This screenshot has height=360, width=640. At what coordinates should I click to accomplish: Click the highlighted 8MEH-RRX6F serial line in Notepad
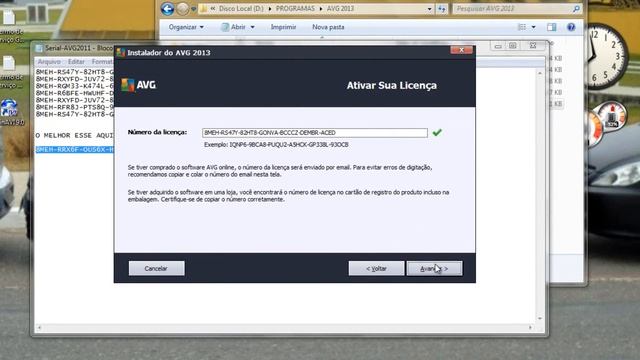(74, 149)
